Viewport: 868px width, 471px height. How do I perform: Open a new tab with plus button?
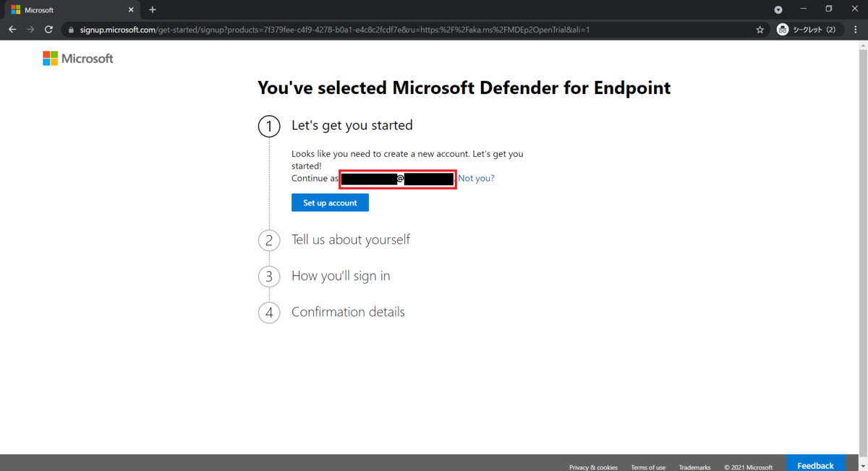click(152, 10)
